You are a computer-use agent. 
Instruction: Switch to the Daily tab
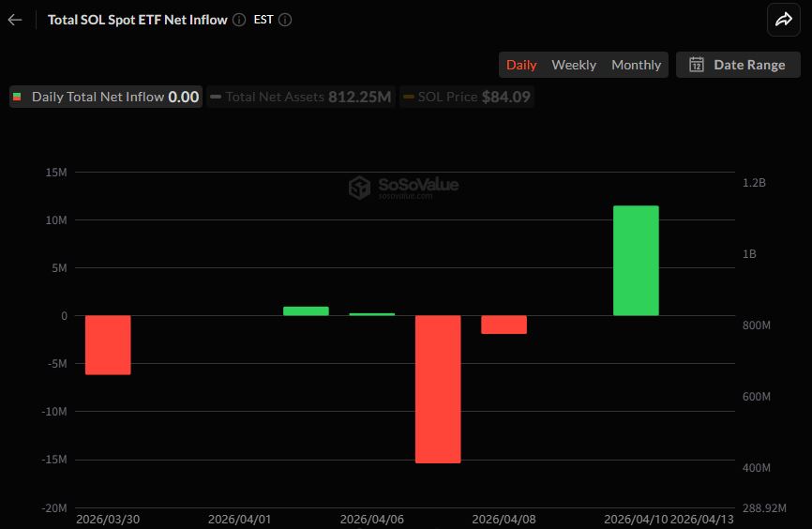521,65
